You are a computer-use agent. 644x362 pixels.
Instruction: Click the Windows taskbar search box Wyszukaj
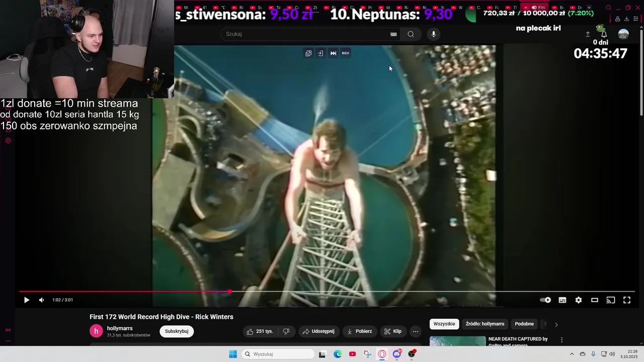click(278, 354)
